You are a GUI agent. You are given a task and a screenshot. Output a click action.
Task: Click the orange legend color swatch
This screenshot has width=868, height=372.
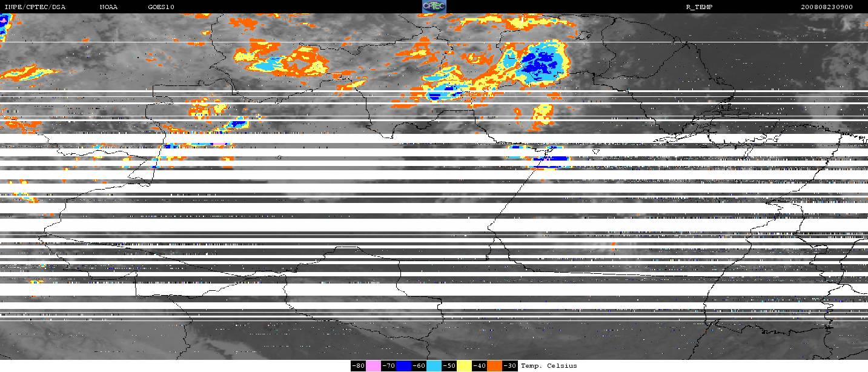(x=495, y=366)
